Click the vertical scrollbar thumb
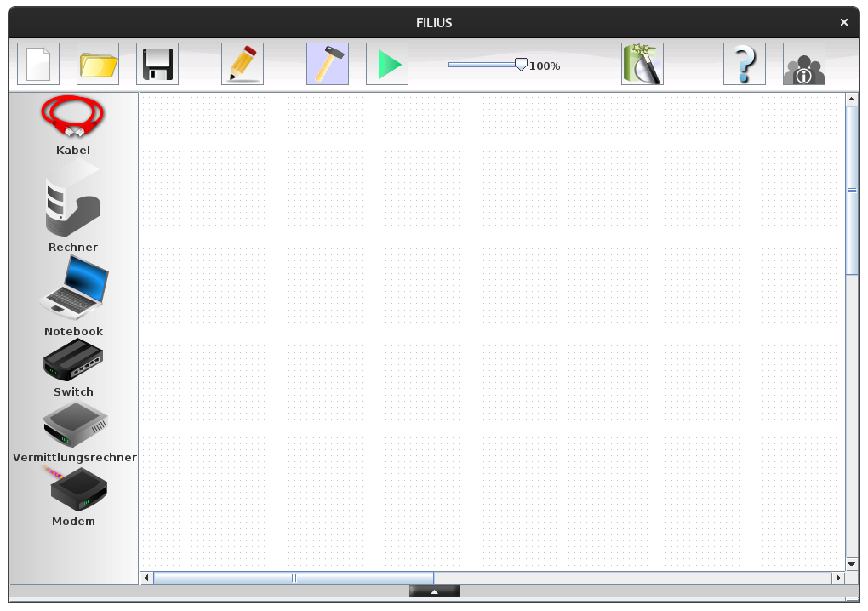This screenshot has height=611, width=868. pos(852,190)
